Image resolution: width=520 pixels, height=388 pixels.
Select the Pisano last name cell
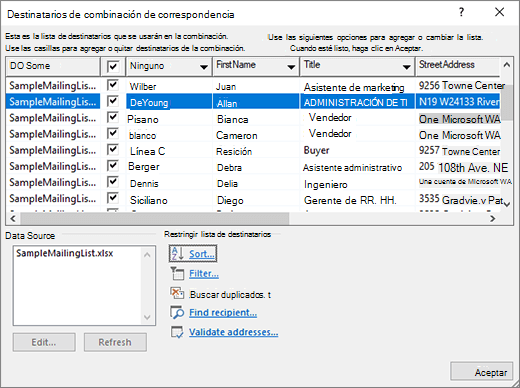pyautogui.click(x=169, y=119)
